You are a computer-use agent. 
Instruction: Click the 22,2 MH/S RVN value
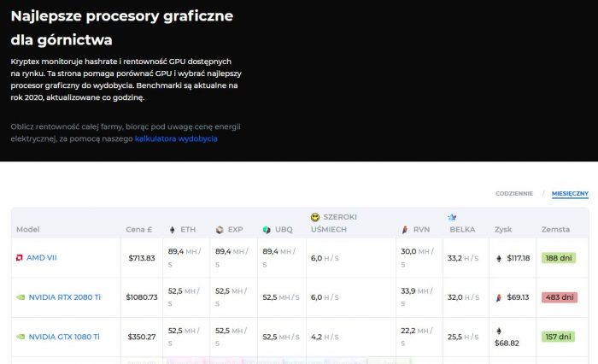click(417, 337)
